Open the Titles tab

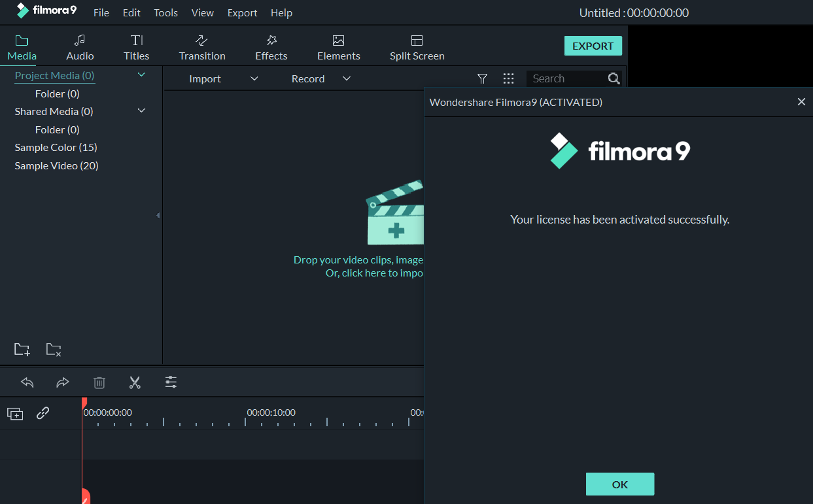[x=136, y=48]
